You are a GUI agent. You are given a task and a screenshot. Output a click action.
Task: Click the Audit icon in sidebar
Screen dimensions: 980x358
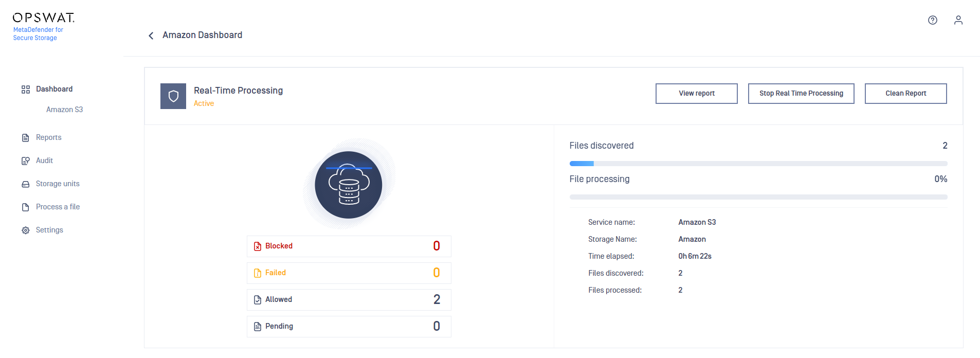point(26,161)
